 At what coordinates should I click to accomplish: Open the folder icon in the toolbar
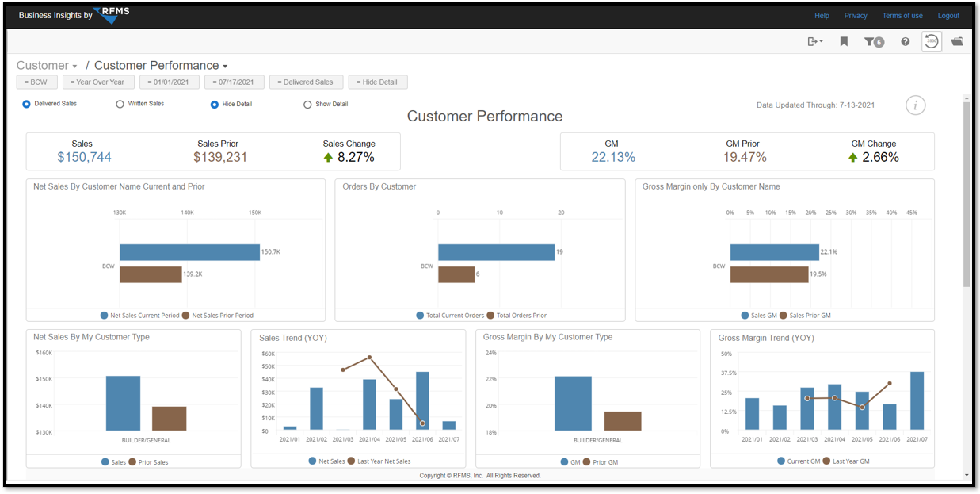[x=957, y=41]
